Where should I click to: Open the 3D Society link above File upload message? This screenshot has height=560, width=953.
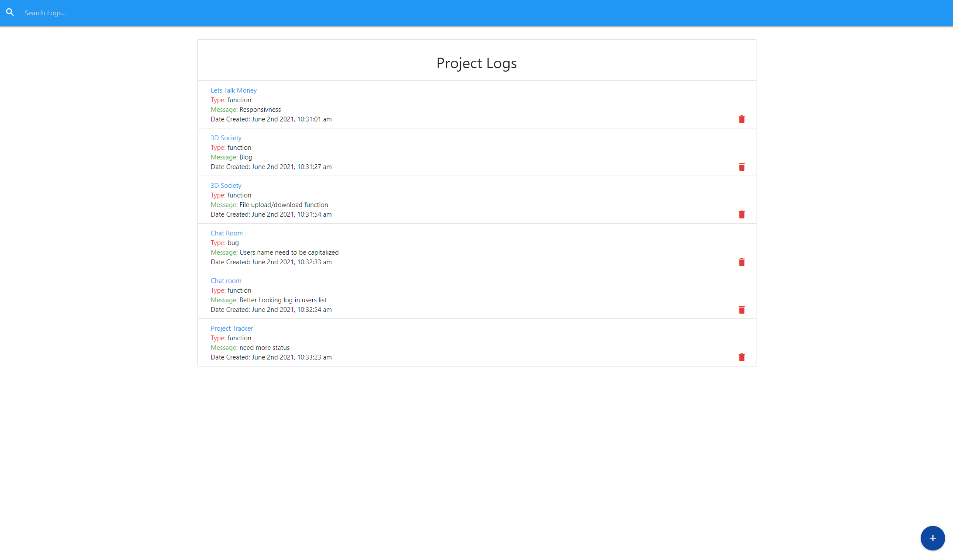coord(226,186)
